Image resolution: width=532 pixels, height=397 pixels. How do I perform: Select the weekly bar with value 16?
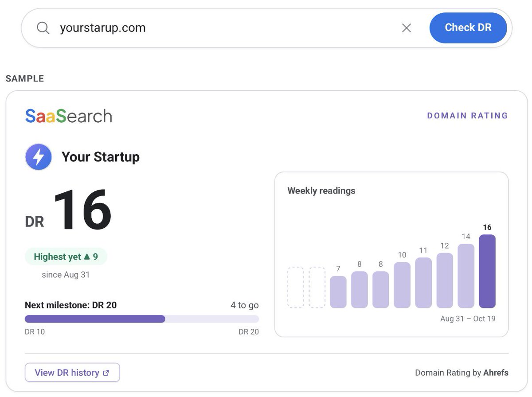pos(487,271)
